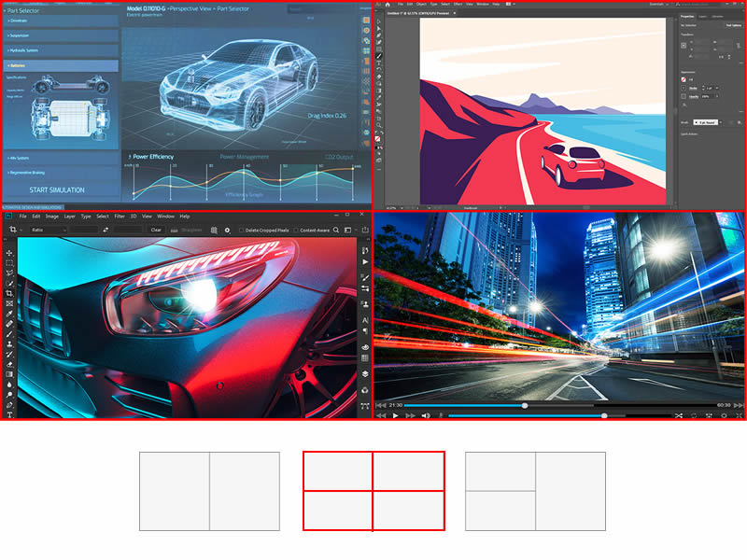Select the Crop tool in Photoshop's left toolbar
Screen dimensions: 747x560
tap(9, 293)
